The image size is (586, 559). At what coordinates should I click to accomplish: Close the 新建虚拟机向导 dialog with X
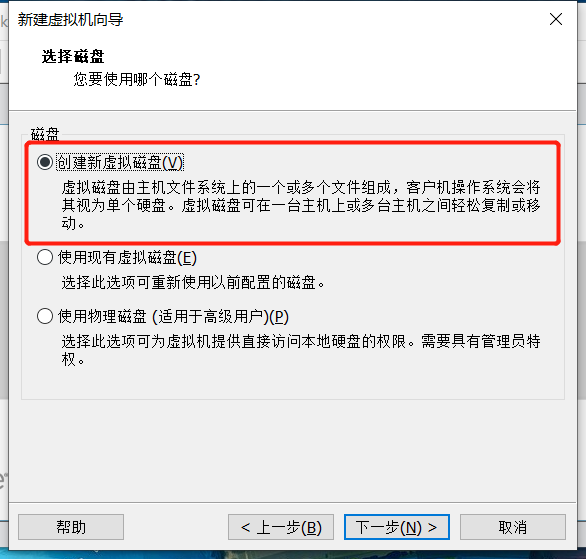pos(556,19)
